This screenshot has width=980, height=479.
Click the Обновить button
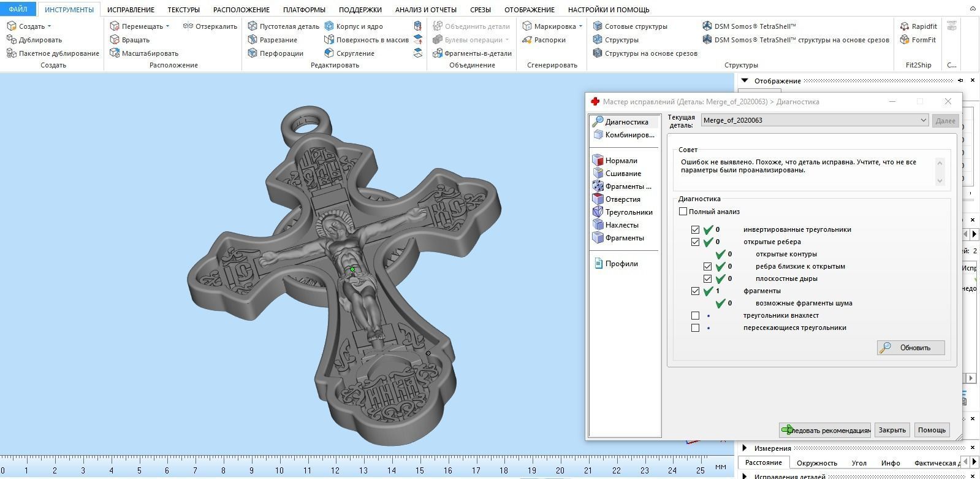911,348
